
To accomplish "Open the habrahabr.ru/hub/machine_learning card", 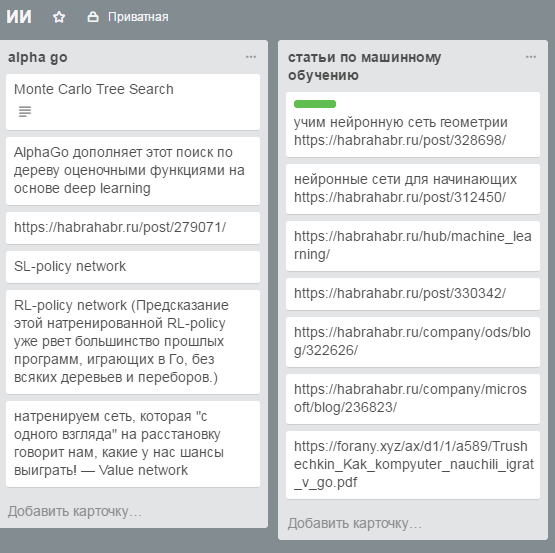I will 413,246.
